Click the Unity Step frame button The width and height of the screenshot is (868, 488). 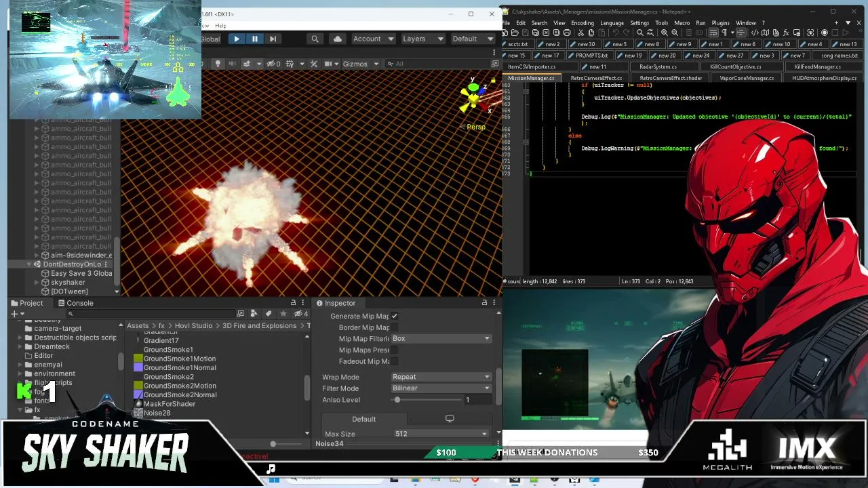tap(273, 39)
